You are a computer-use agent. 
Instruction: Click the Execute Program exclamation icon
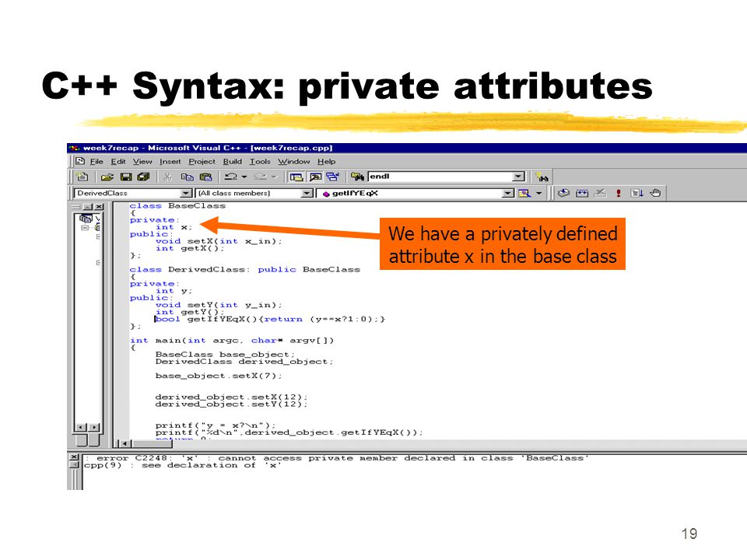[x=619, y=193]
